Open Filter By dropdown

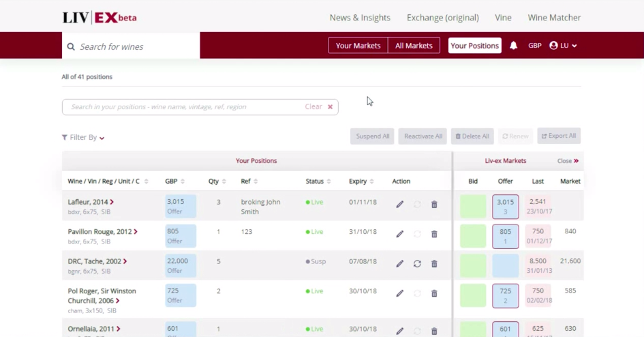[83, 137]
